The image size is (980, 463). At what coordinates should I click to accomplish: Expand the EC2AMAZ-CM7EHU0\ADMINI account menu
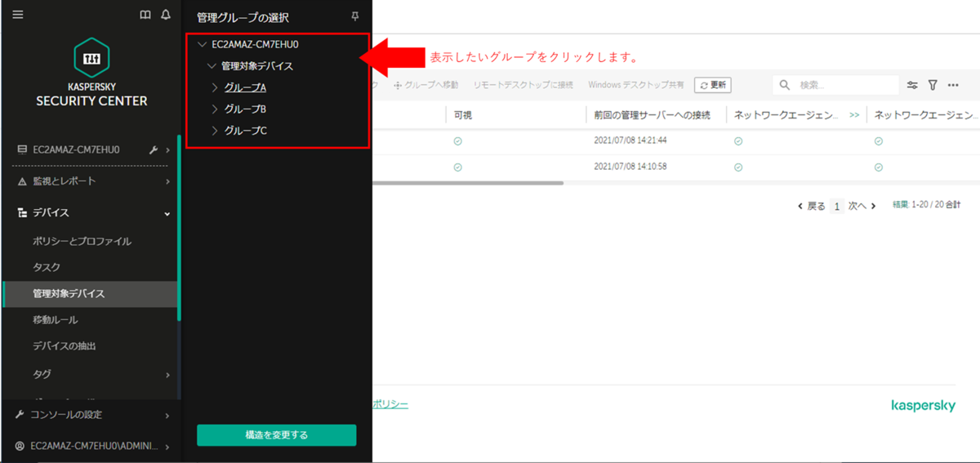(x=167, y=447)
